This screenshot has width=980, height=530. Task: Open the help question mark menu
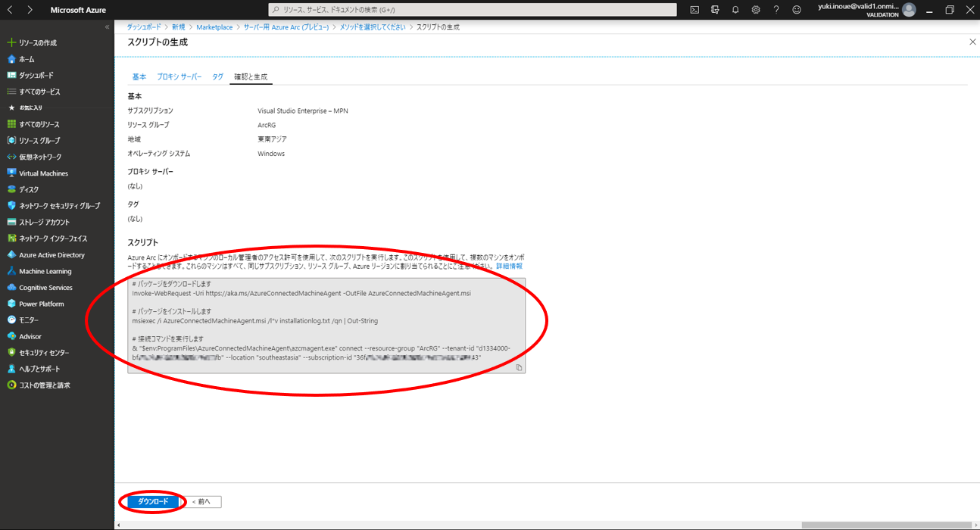tap(776, 10)
